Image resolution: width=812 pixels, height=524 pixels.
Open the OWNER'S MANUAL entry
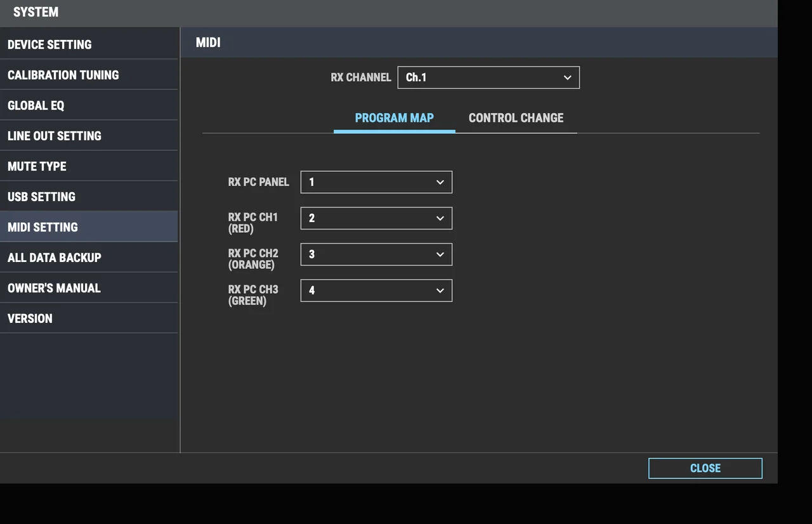click(89, 288)
